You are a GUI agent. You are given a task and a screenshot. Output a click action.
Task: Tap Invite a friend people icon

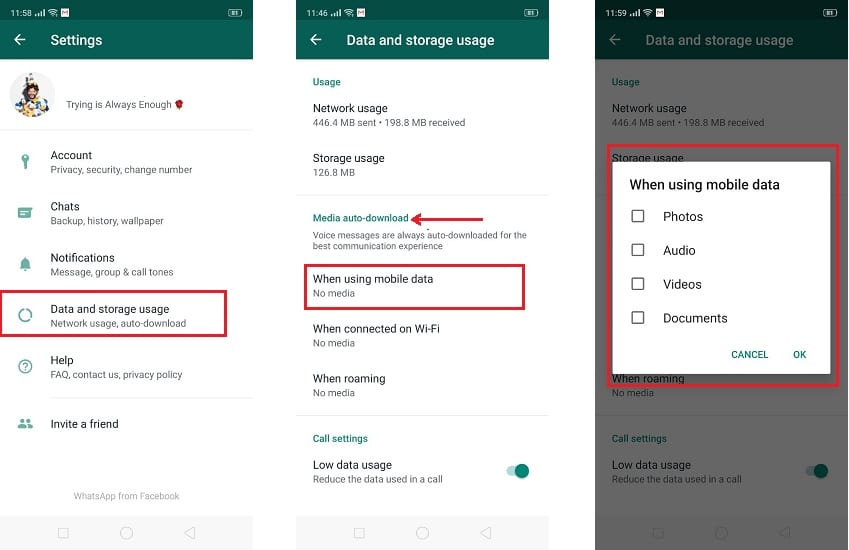coord(25,424)
